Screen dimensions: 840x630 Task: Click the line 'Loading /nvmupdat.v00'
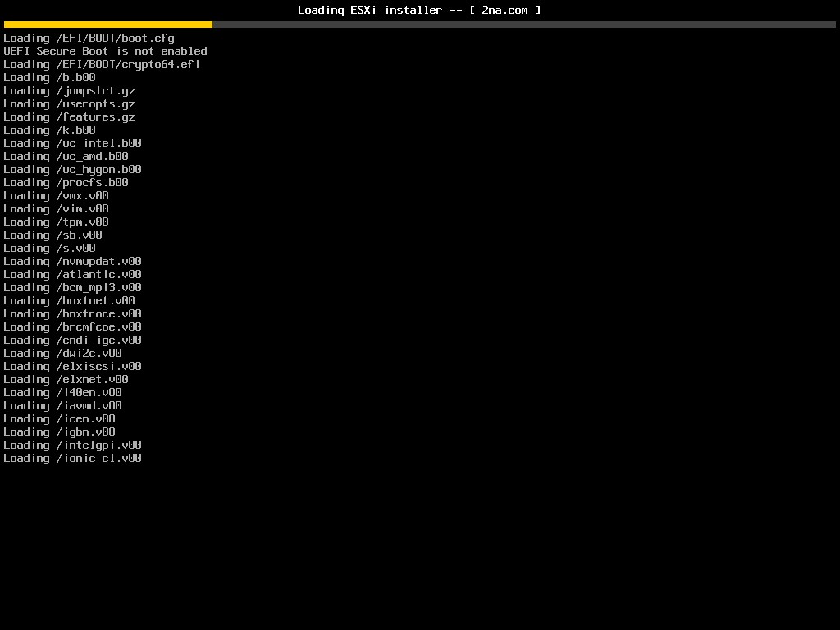pos(73,262)
